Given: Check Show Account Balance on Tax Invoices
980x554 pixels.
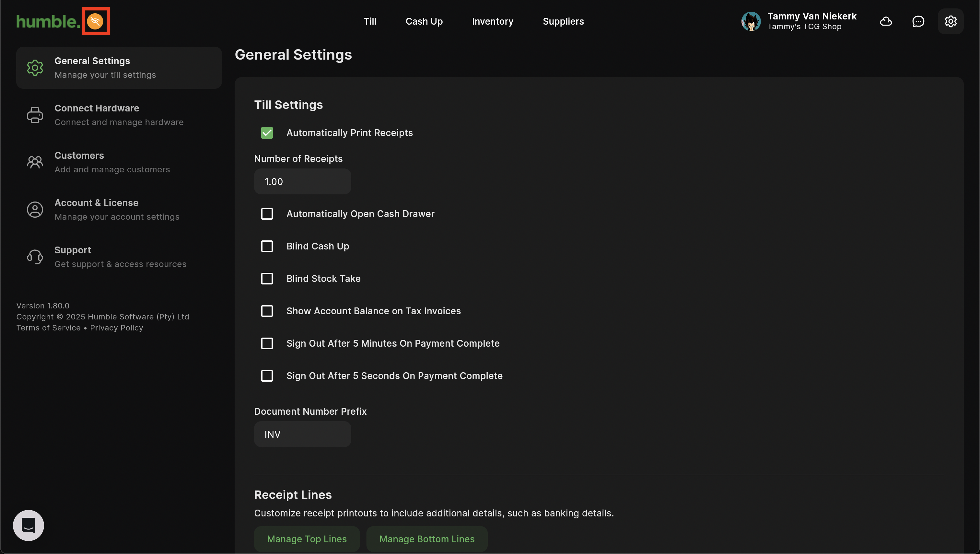Looking at the screenshot, I should [x=267, y=311].
